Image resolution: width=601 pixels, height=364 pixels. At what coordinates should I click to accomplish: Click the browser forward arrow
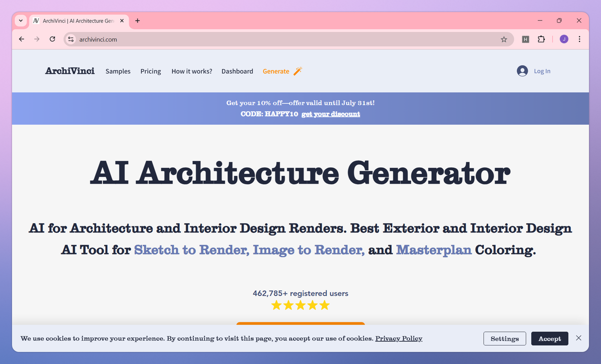click(37, 39)
